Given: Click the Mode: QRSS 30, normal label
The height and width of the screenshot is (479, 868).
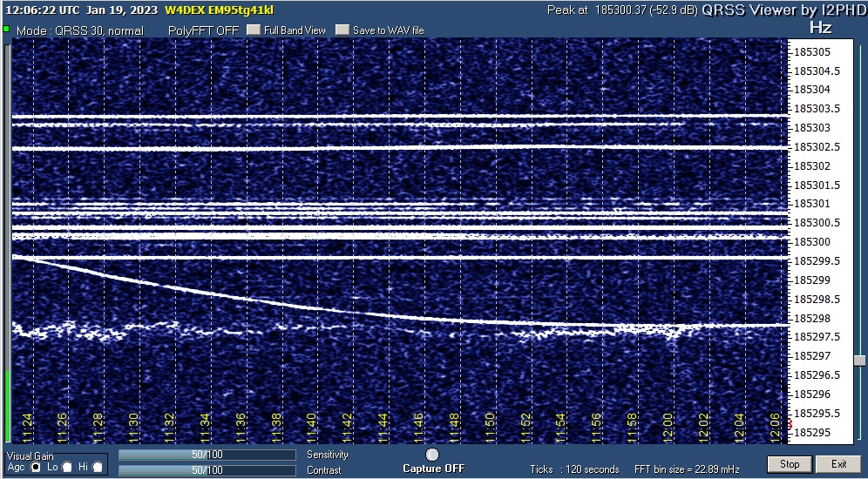Looking at the screenshot, I should (79, 31).
